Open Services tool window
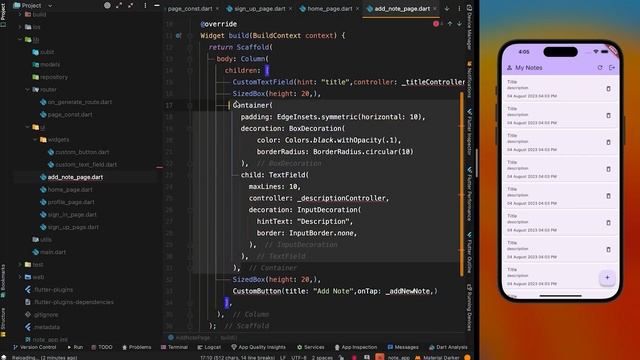 click(x=311, y=347)
